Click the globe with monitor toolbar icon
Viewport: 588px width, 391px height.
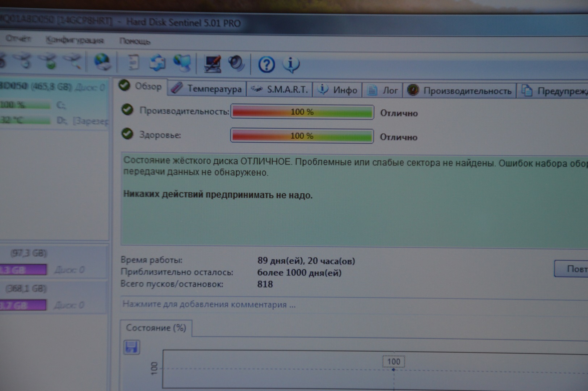(182, 63)
